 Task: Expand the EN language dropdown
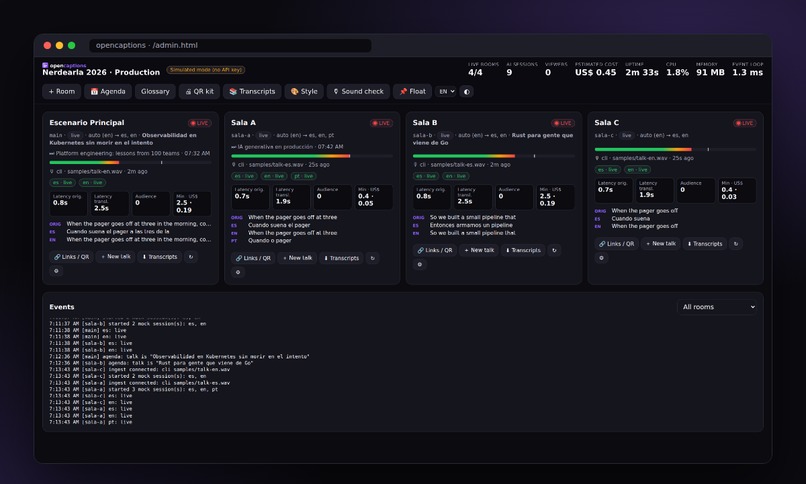pos(446,91)
